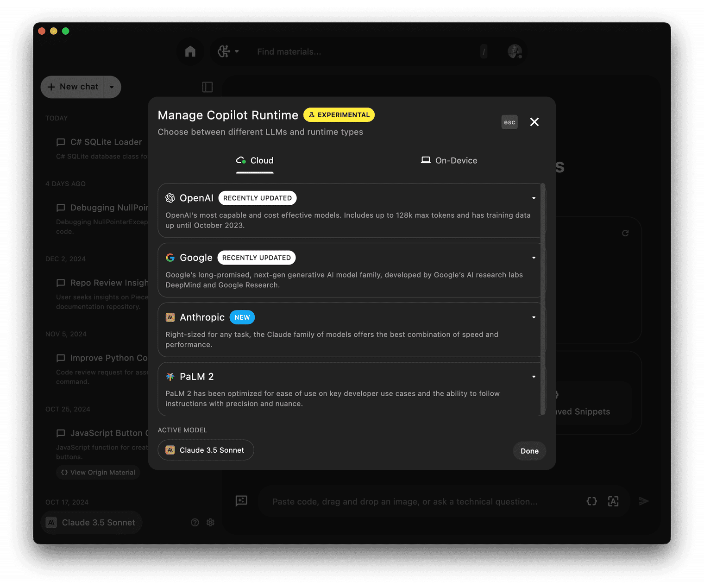Click the OpenAI logo icon
The height and width of the screenshot is (588, 704).
(x=170, y=198)
